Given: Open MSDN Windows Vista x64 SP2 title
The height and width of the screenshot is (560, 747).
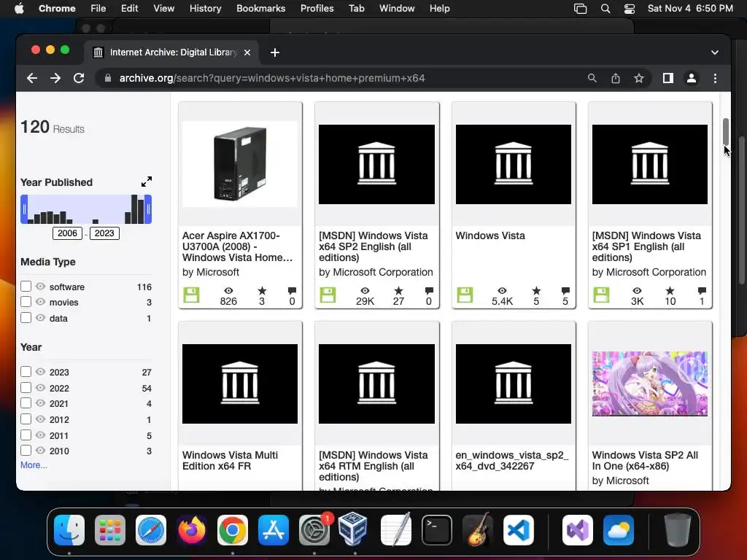Looking at the screenshot, I should pyautogui.click(x=373, y=246).
